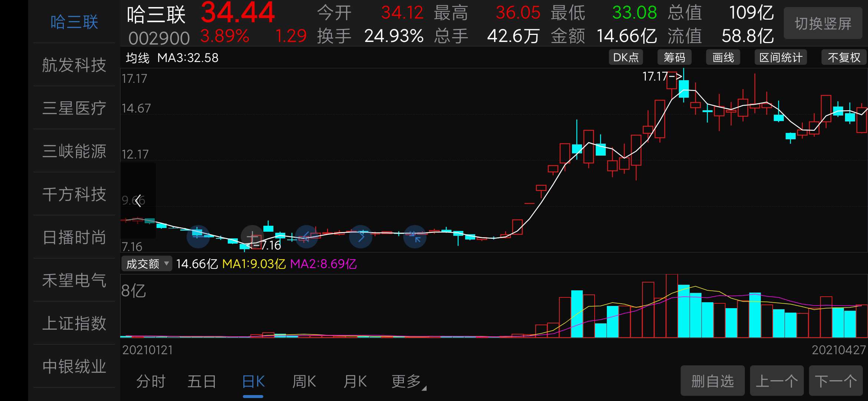Remove stock from watchlist via 删自选

pyautogui.click(x=713, y=381)
